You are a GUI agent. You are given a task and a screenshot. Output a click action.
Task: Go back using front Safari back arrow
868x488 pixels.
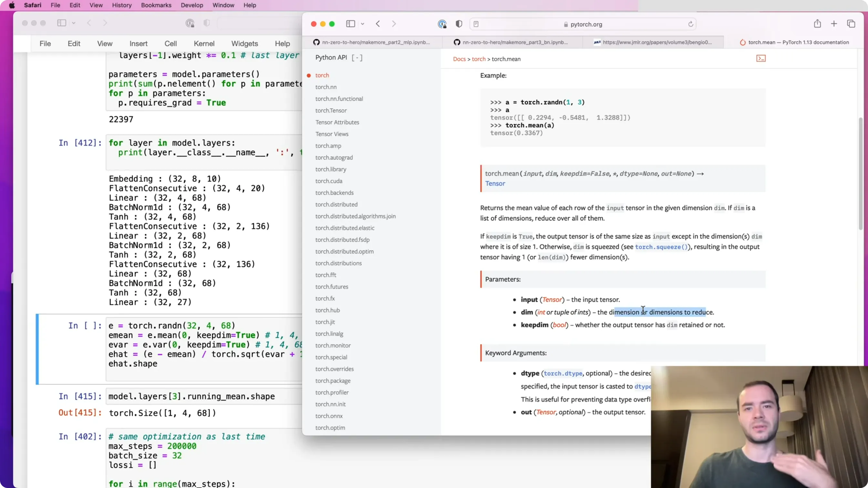[378, 24]
